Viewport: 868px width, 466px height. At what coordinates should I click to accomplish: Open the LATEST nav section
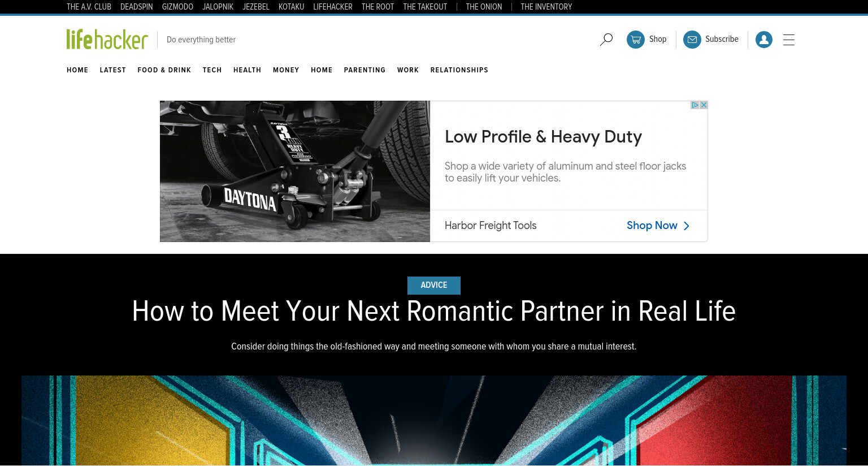pos(113,70)
